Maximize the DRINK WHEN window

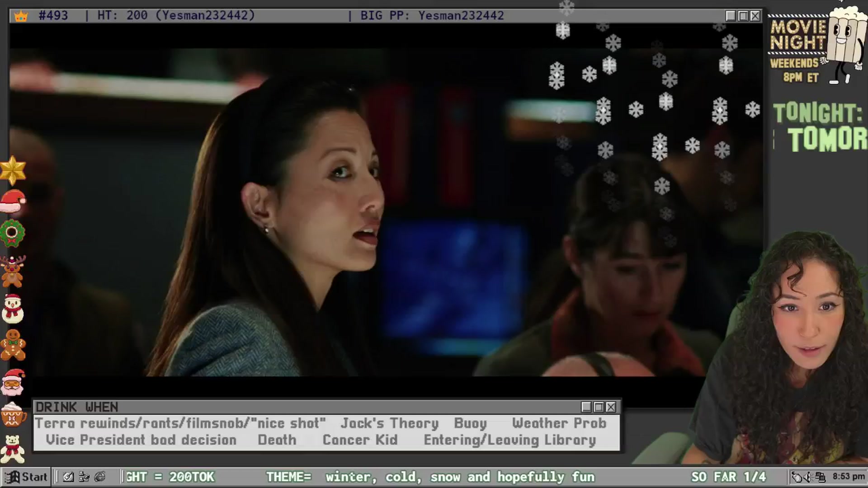(599, 407)
